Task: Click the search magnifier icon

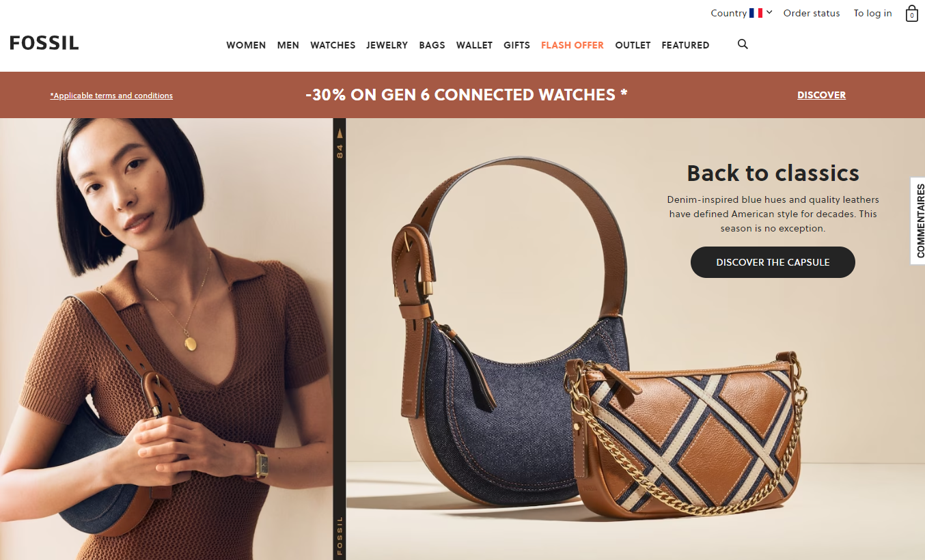Action: pos(743,44)
